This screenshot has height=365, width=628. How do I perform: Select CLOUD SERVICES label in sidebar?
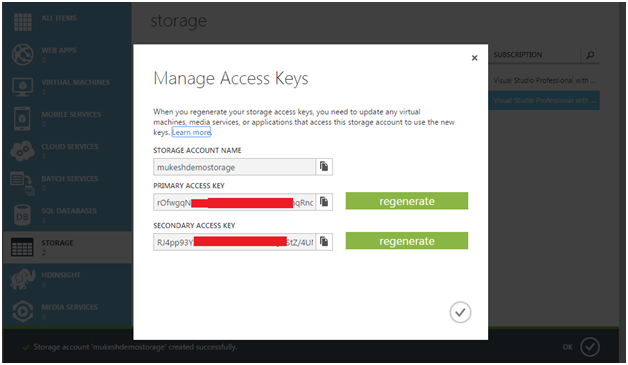70,146
